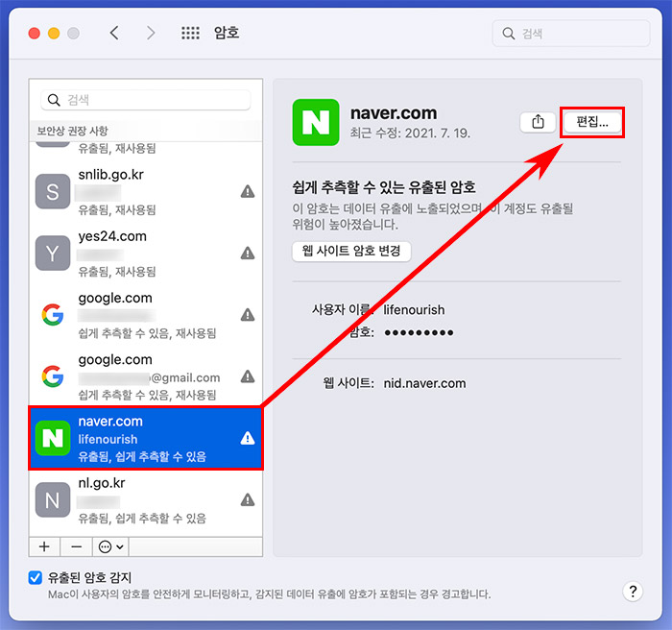Select google.com entry with @gmail.com
The height and width of the screenshot is (630, 672).
pyautogui.click(x=146, y=376)
